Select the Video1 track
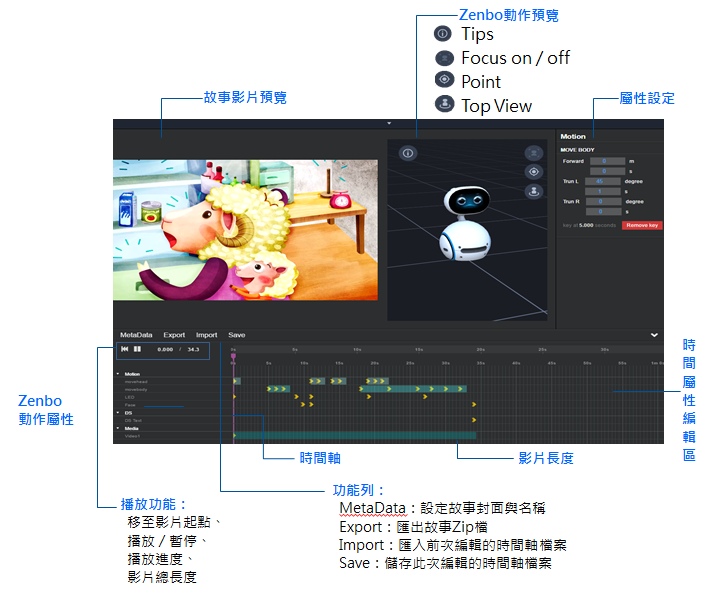713x595 pixels. tap(132, 436)
